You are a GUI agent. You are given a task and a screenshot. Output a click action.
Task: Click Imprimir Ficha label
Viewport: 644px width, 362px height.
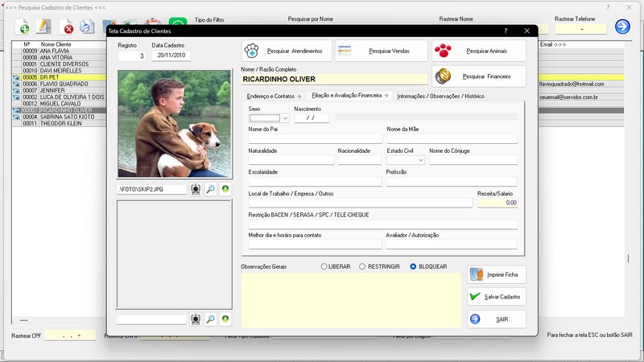[502, 274]
